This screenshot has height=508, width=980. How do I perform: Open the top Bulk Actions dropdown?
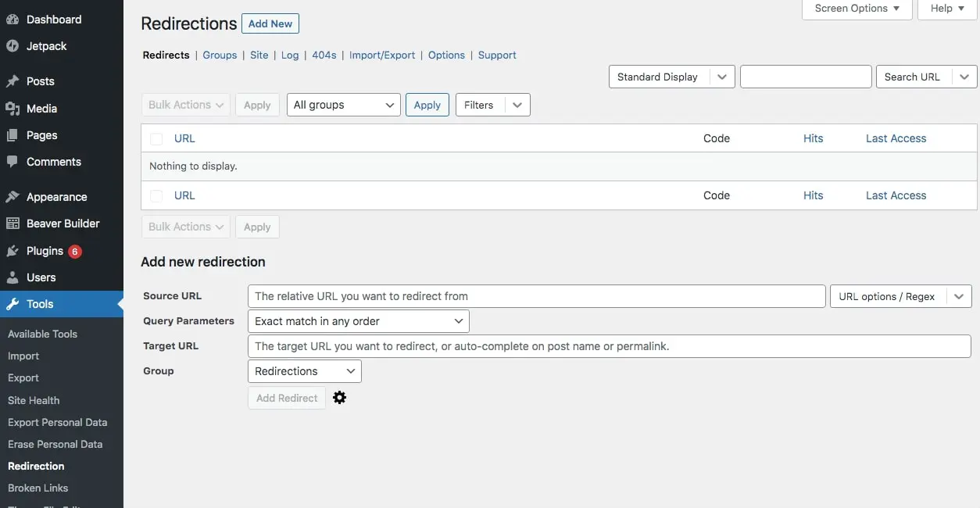coord(185,105)
